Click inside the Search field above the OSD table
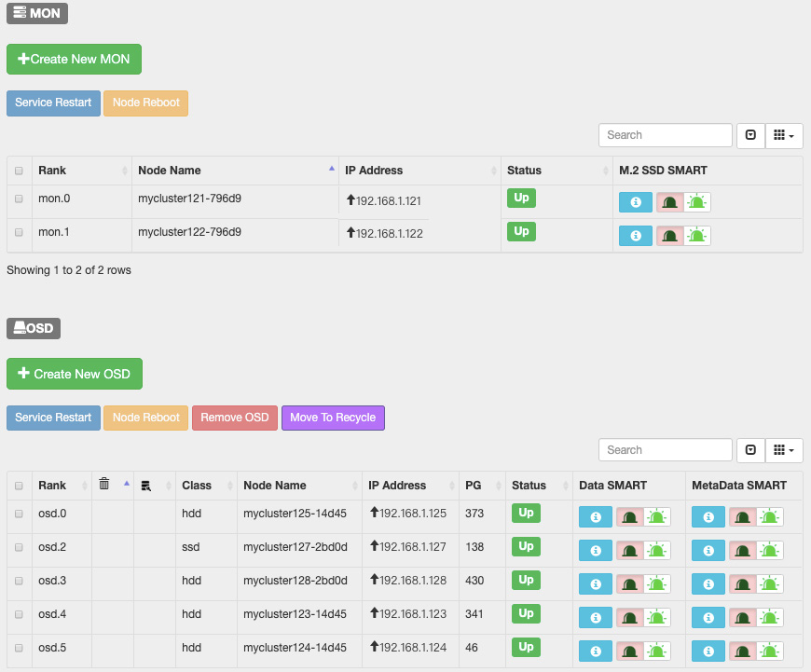 (x=665, y=449)
